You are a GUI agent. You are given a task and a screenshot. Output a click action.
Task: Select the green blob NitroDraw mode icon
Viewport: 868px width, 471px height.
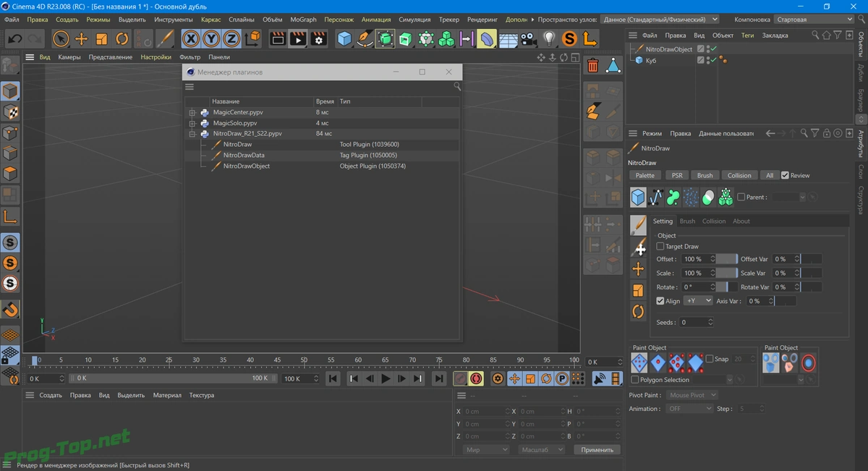(x=673, y=197)
